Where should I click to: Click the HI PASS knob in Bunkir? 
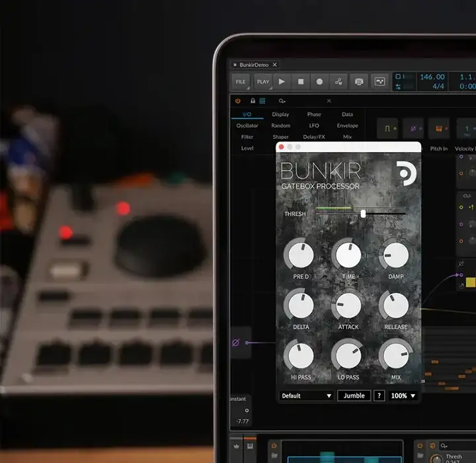click(301, 356)
